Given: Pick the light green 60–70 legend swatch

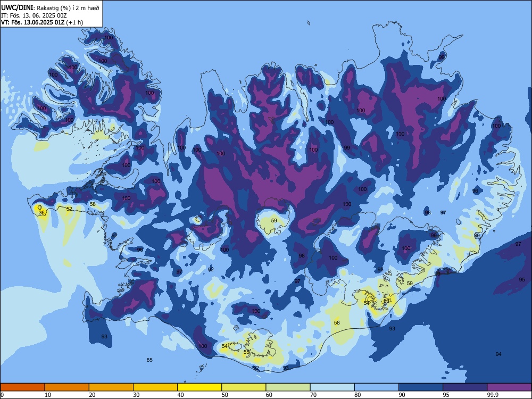Looking at the screenshot, I should coord(288,387).
